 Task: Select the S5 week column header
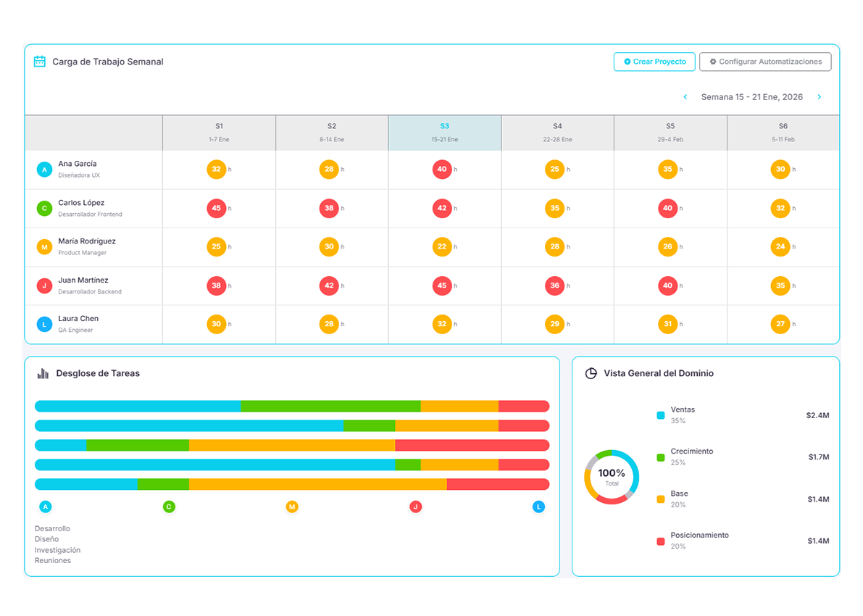point(670,133)
